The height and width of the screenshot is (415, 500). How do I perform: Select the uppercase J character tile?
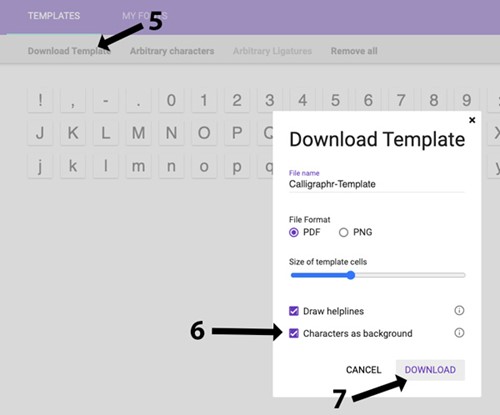pyautogui.click(x=40, y=133)
